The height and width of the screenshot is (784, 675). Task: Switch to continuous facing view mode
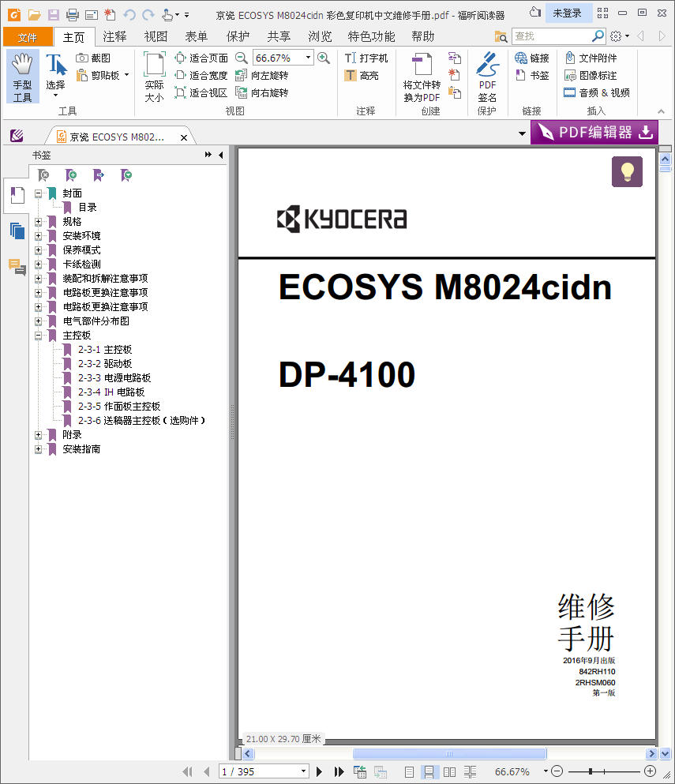pos(470,771)
